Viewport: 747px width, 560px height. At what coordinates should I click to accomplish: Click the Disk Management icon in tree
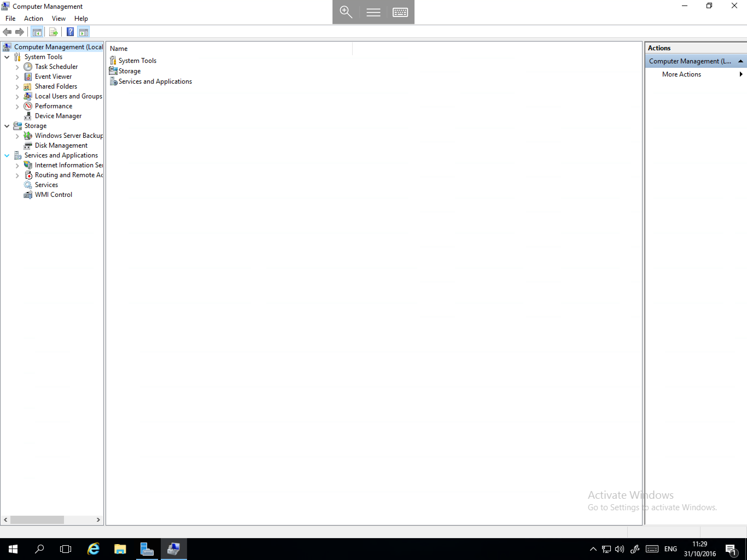point(28,145)
